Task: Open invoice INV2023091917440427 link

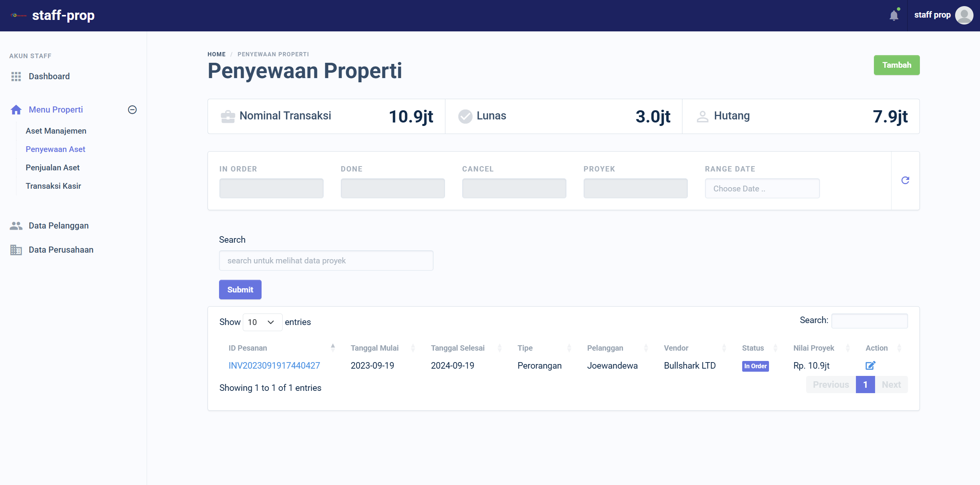Action: point(274,366)
